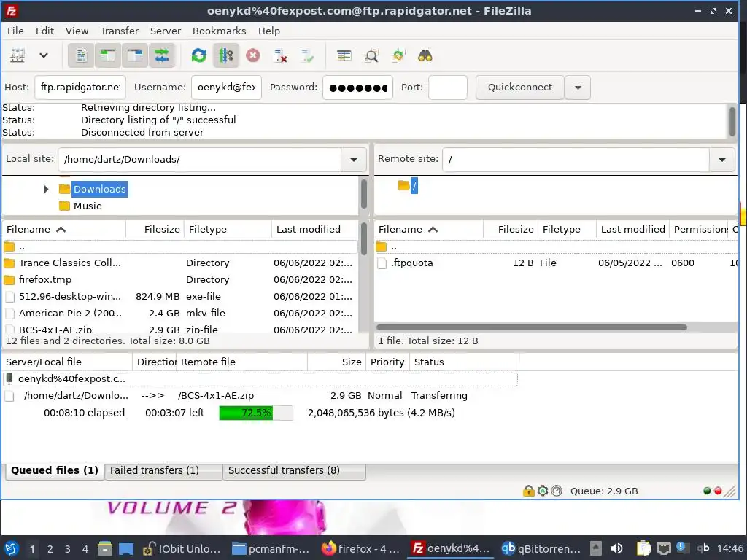
Task: Select the oenykd%40fexpost server queue entry
Action: [x=260, y=379]
